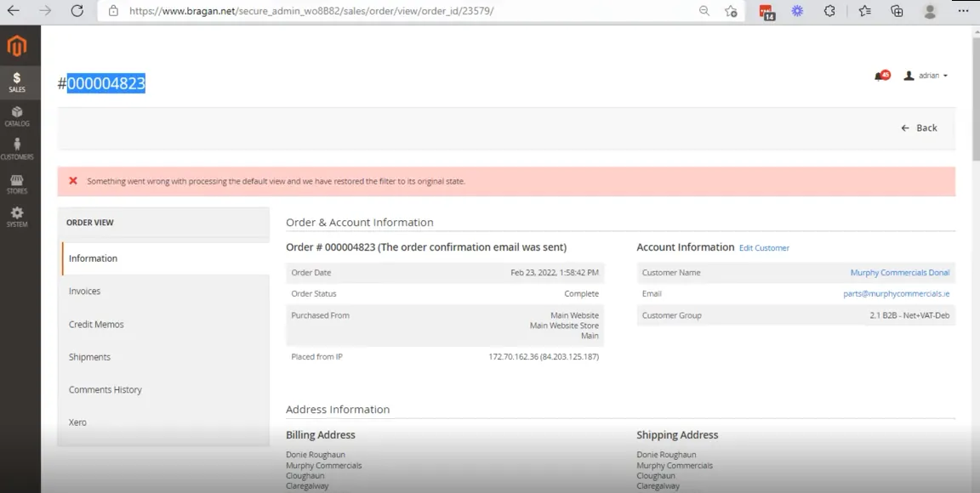Screen dimensions: 980x493
Task: Open the Catalog menu in sidebar
Action: click(x=17, y=116)
